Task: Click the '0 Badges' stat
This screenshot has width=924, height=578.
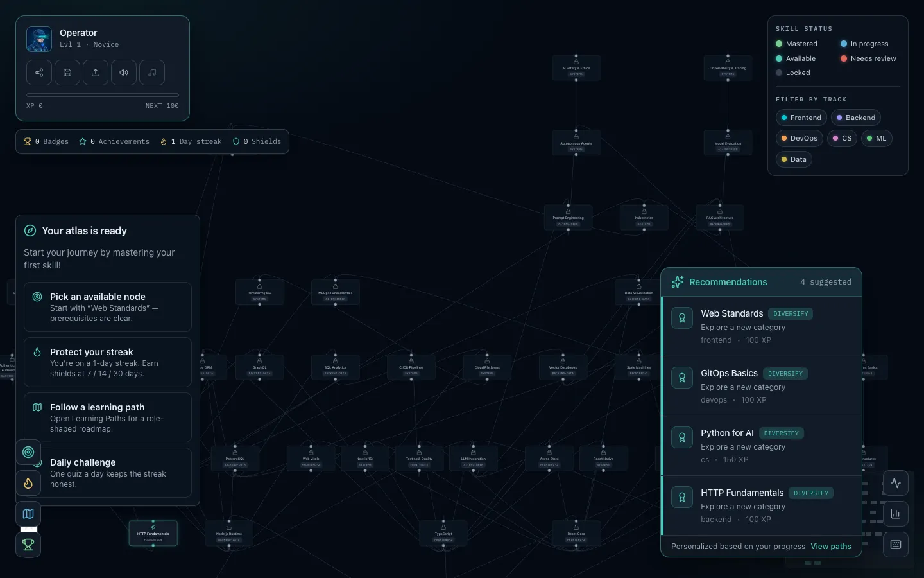Action: pyautogui.click(x=46, y=142)
